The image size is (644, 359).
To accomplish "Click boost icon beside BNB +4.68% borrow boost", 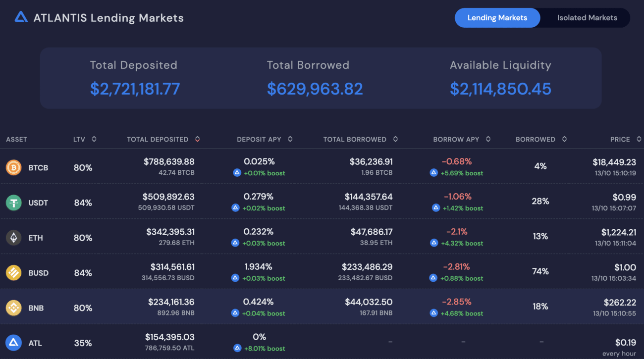I will [x=433, y=313].
